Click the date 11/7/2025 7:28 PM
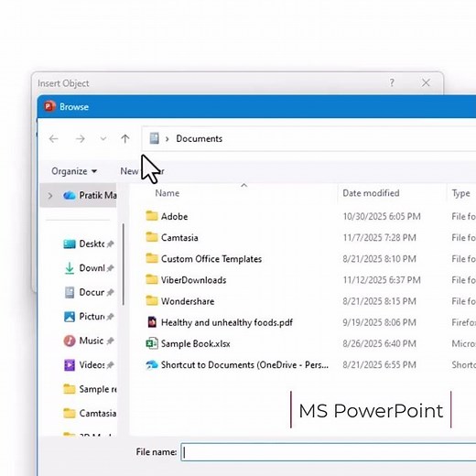Viewport: 476px width, 476px height. (x=379, y=238)
